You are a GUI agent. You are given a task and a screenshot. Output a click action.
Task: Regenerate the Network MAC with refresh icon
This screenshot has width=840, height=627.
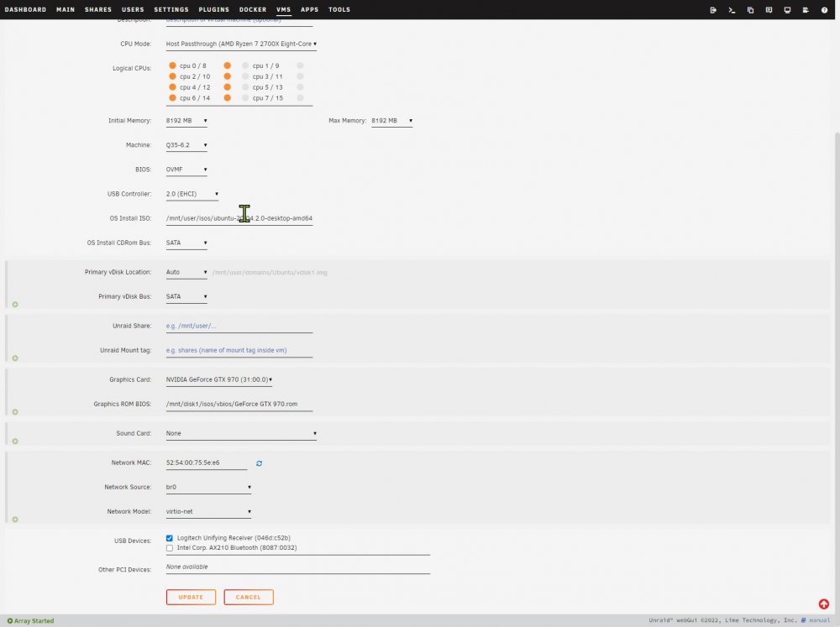[260, 463]
